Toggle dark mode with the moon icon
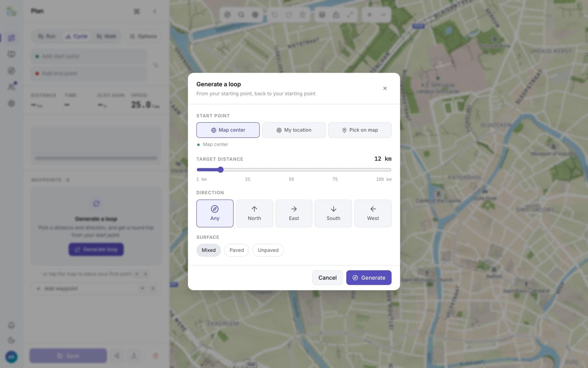This screenshot has width=588, height=368. click(11, 340)
